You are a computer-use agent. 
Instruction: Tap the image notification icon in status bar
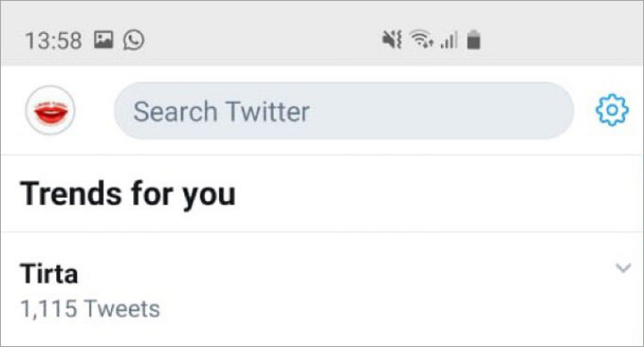point(103,40)
